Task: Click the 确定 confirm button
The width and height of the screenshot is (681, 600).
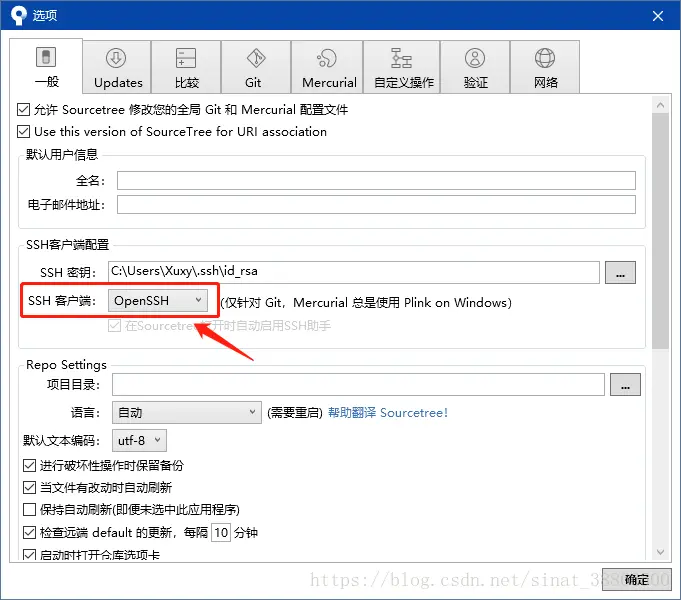Action: coord(636,580)
